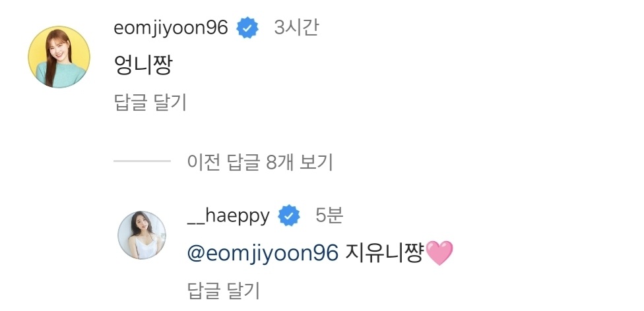The height and width of the screenshot is (311, 644).
Task: Click the @eomjiyoon96 mention in the reply
Action: [x=263, y=253]
